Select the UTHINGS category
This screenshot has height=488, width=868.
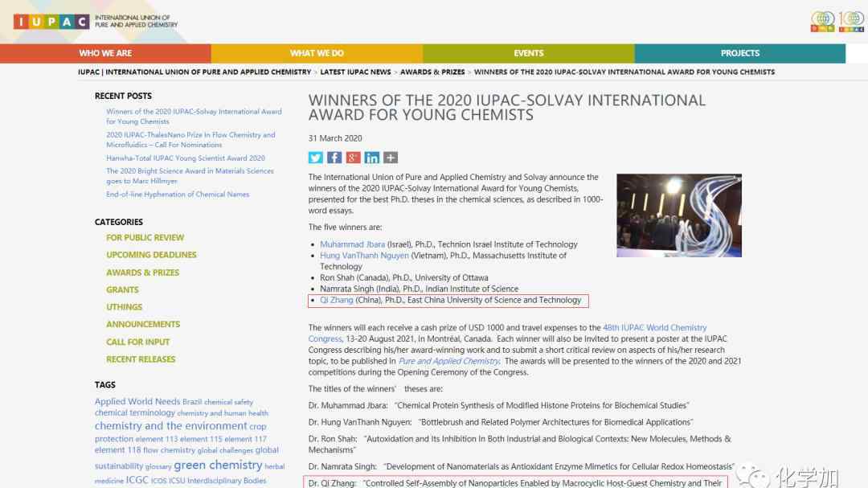pos(124,307)
